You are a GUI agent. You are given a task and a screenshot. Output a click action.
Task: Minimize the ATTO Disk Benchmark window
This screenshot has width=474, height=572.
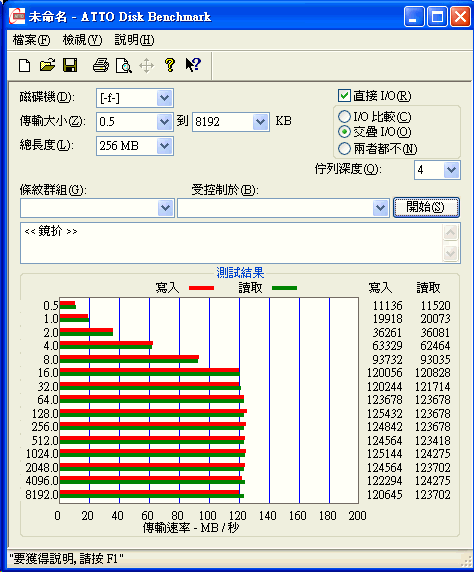(414, 16)
